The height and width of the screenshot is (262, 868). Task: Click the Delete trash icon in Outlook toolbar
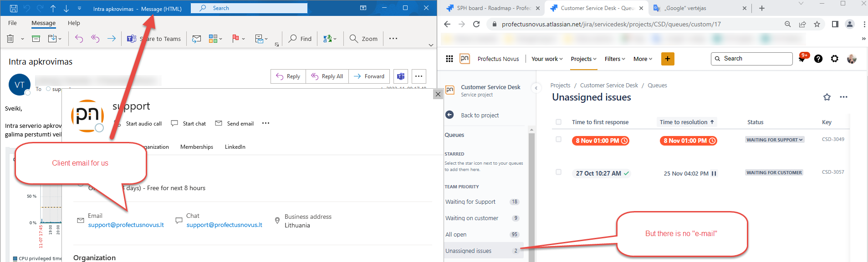click(x=10, y=39)
